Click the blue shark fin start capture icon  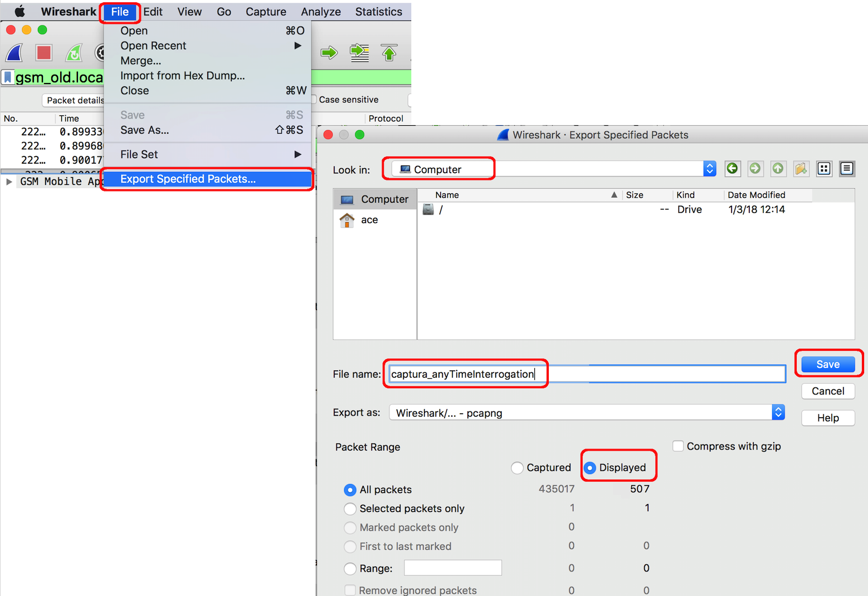point(14,53)
